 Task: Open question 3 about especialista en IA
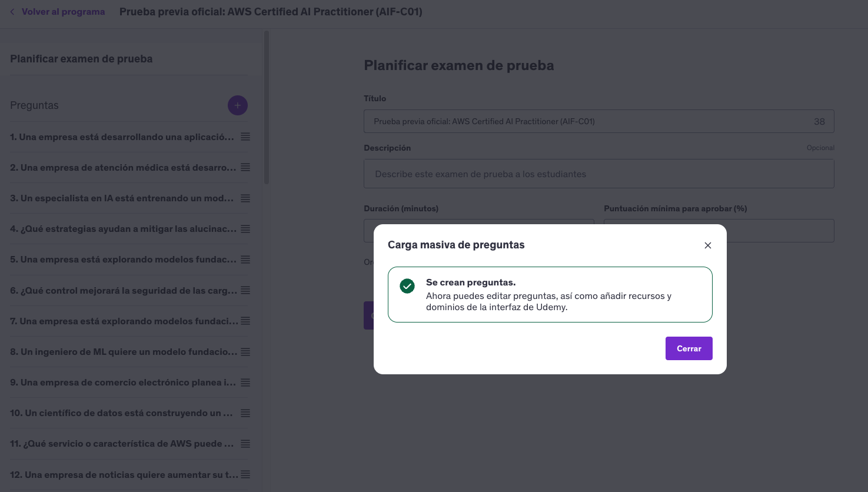(x=122, y=198)
